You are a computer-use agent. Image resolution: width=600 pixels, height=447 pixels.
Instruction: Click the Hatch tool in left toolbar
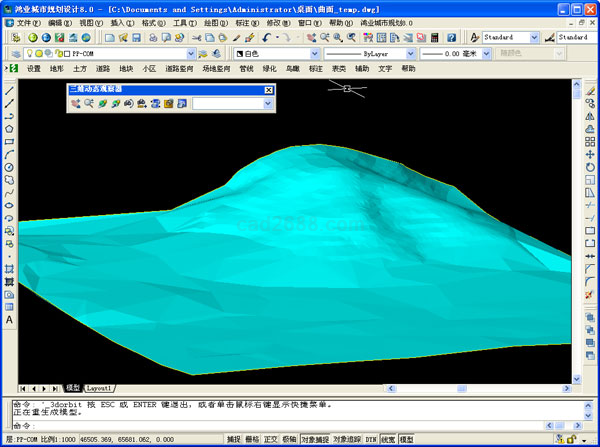pos(9,269)
